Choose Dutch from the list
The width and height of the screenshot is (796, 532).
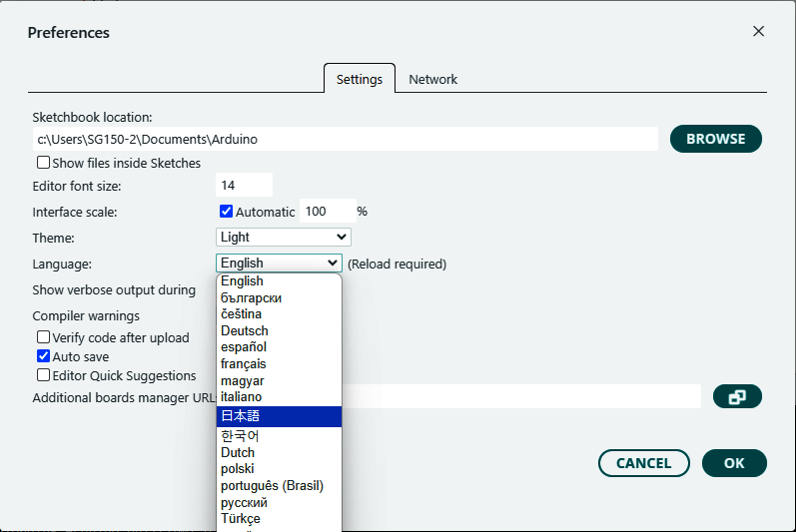pos(238,452)
